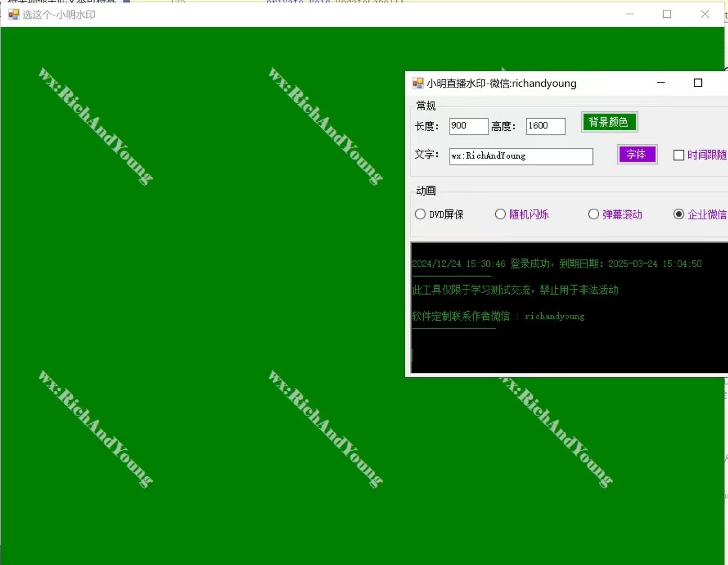Switch animation to 弹幕滚动

(x=593, y=214)
